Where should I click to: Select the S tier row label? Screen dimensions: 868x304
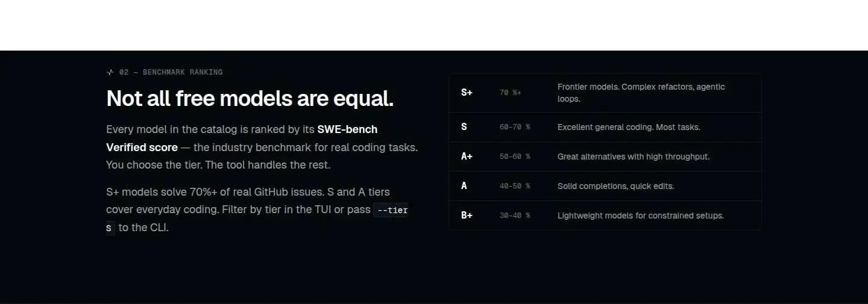tap(464, 127)
